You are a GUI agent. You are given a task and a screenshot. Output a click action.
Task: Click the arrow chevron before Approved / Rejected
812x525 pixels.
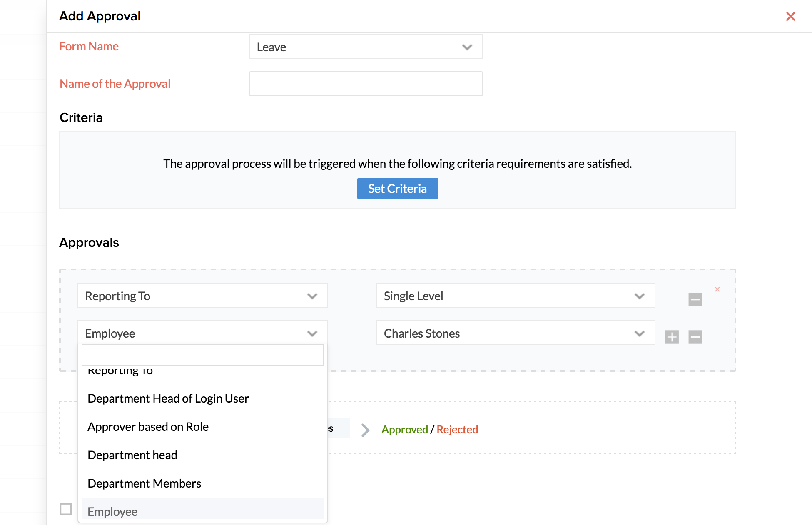pyautogui.click(x=365, y=430)
